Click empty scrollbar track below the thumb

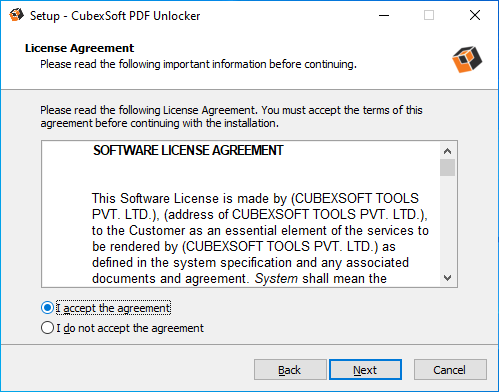click(x=447, y=222)
